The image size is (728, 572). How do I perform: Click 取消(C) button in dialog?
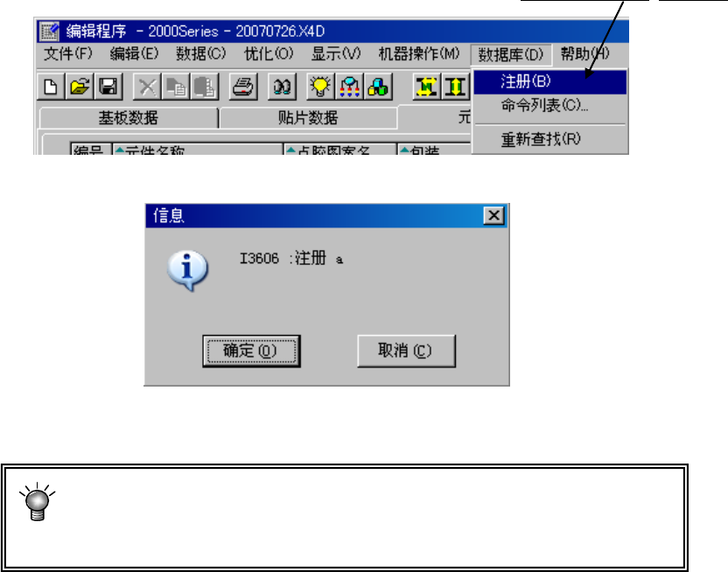pos(406,352)
